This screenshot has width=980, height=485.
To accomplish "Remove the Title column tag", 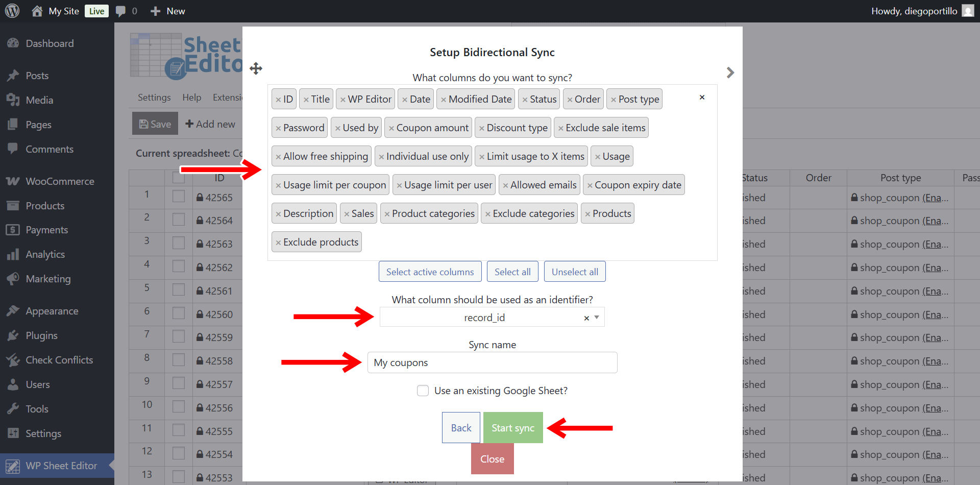I will 306,100.
